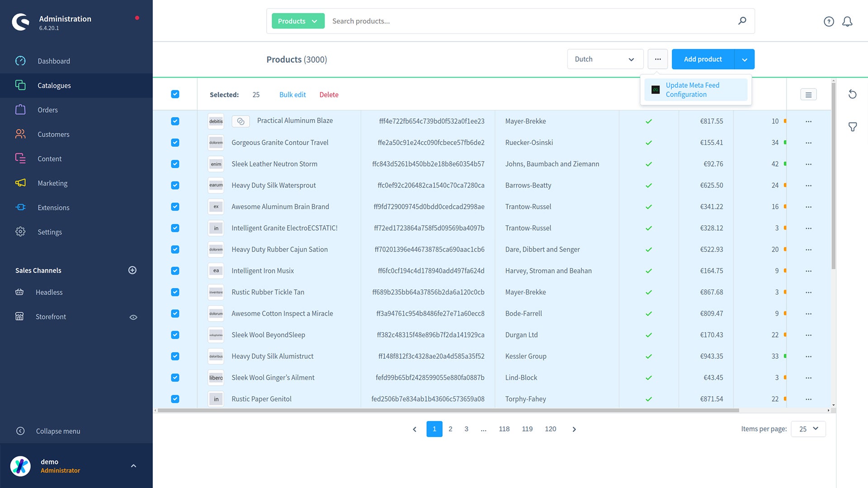Click the refresh list icon

point(852,94)
